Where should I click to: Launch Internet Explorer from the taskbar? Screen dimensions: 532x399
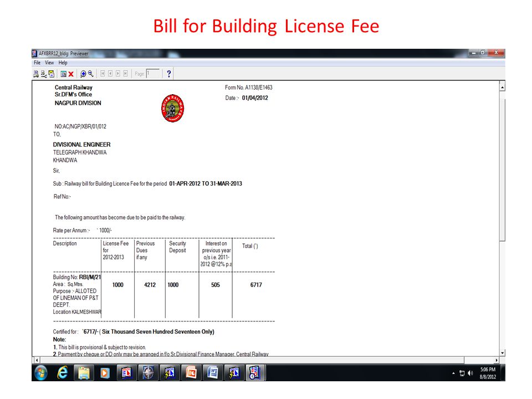[63, 373]
